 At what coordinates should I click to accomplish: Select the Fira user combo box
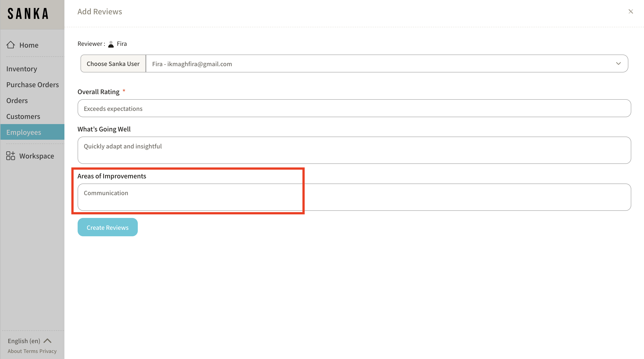tap(375, 64)
